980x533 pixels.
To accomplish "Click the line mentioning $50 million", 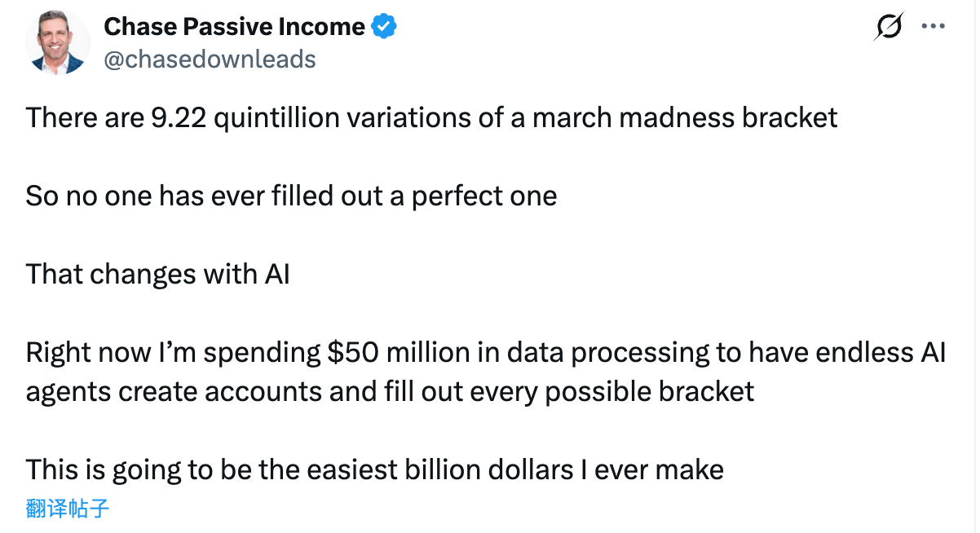I will [486, 352].
